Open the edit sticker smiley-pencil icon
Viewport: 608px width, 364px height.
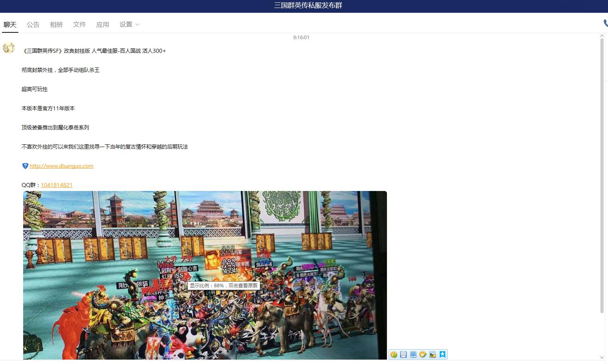point(423,354)
